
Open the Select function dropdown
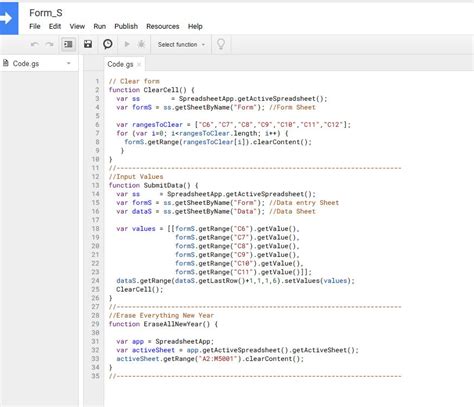(x=181, y=44)
